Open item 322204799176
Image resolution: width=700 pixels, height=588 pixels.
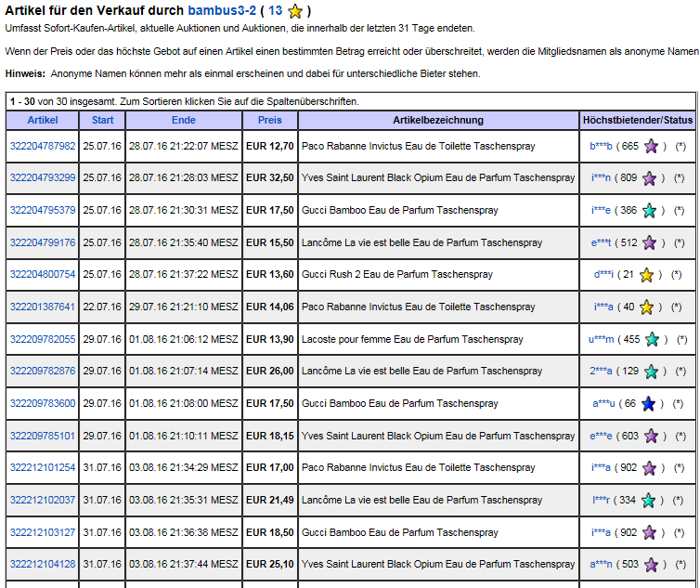(x=43, y=243)
